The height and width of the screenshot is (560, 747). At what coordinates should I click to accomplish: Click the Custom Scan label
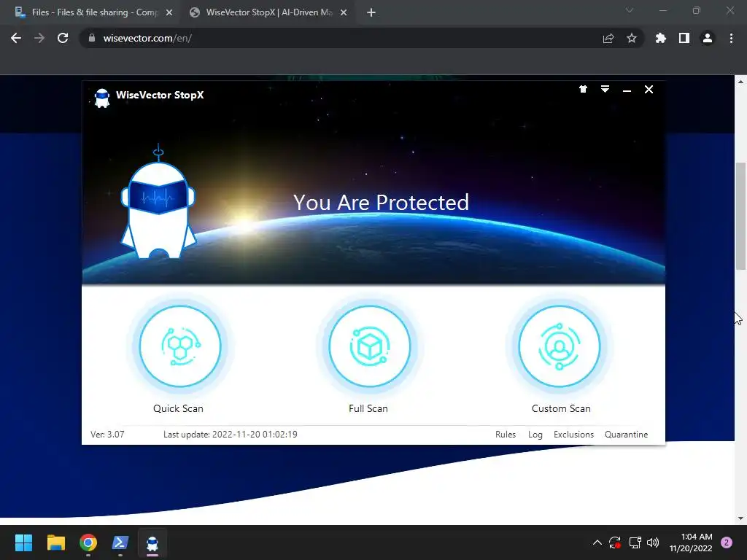click(561, 408)
